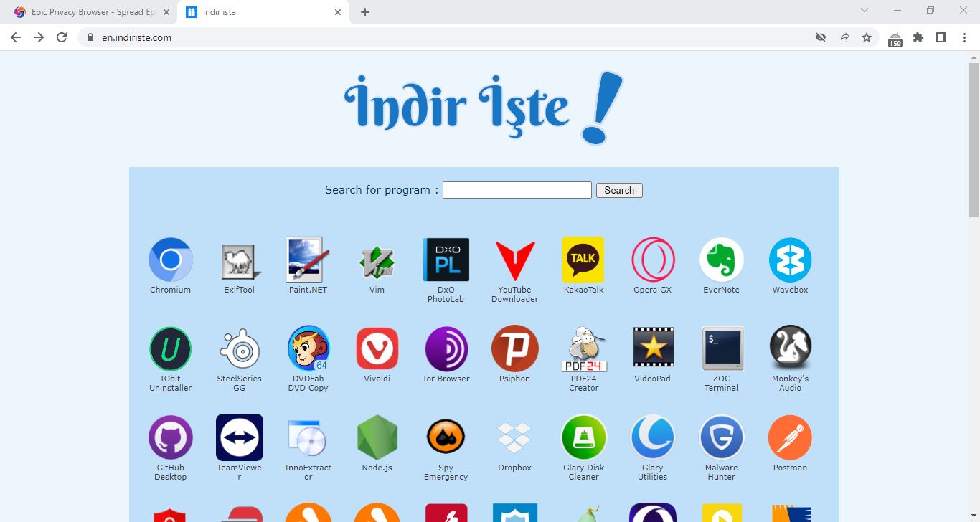Image resolution: width=980 pixels, height=522 pixels.
Task: Open the TeamViewer icon
Action: tap(240, 437)
